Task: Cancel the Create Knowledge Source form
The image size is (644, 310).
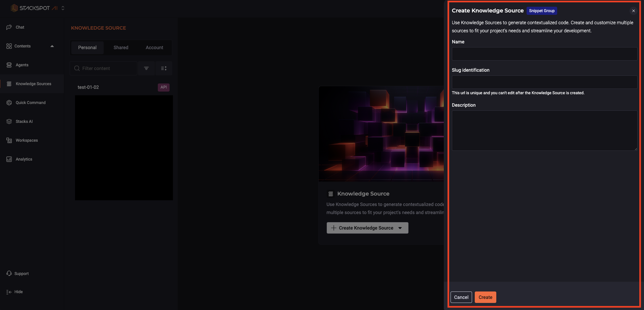Action: coord(461,297)
